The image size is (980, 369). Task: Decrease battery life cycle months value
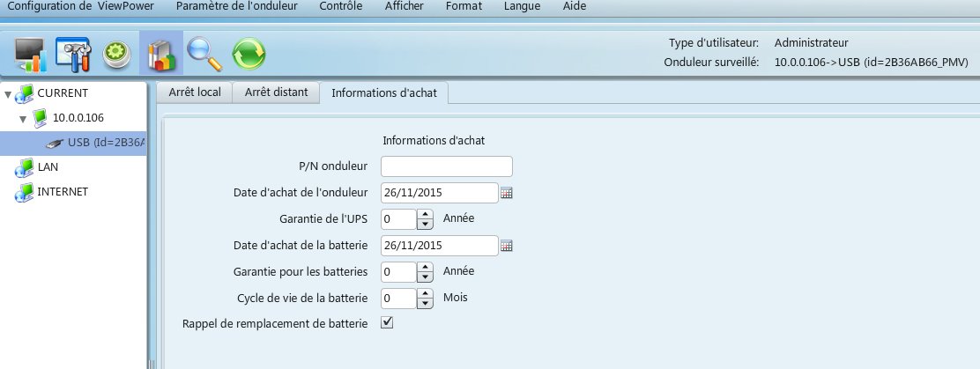425,304
